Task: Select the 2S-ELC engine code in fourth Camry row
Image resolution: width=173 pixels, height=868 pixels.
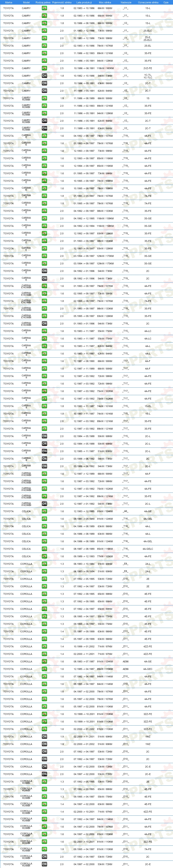Action: point(148,31)
